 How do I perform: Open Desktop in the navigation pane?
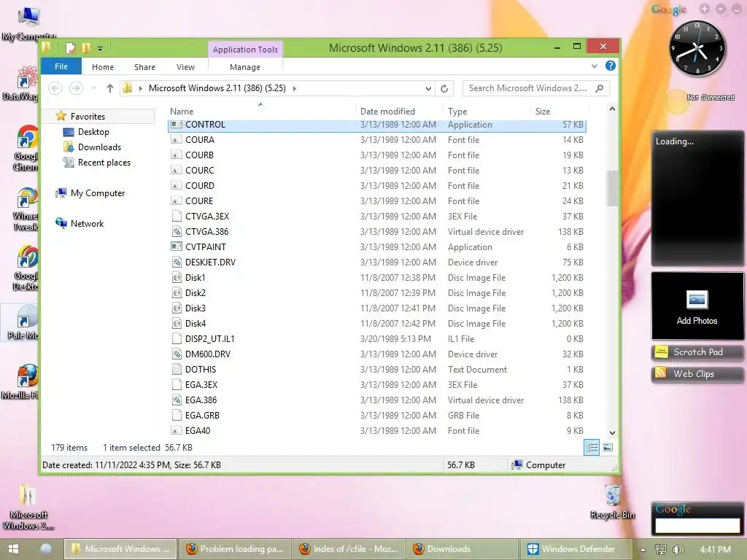[93, 132]
